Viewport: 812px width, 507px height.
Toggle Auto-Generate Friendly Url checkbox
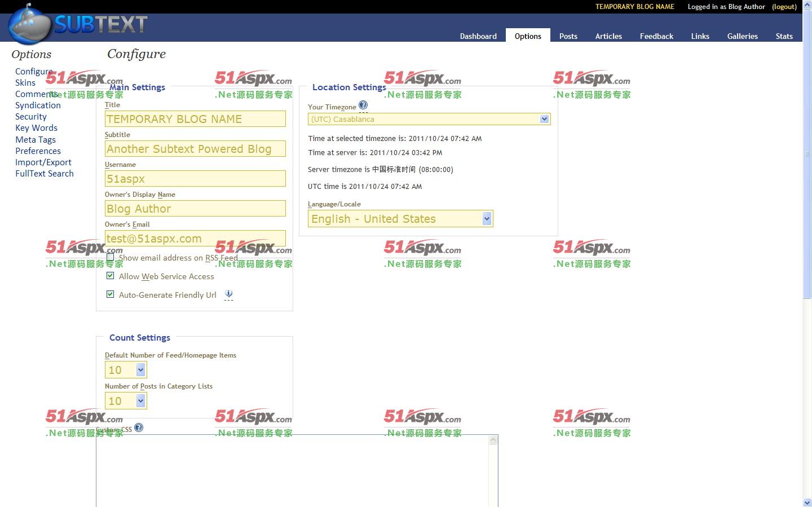(x=111, y=294)
